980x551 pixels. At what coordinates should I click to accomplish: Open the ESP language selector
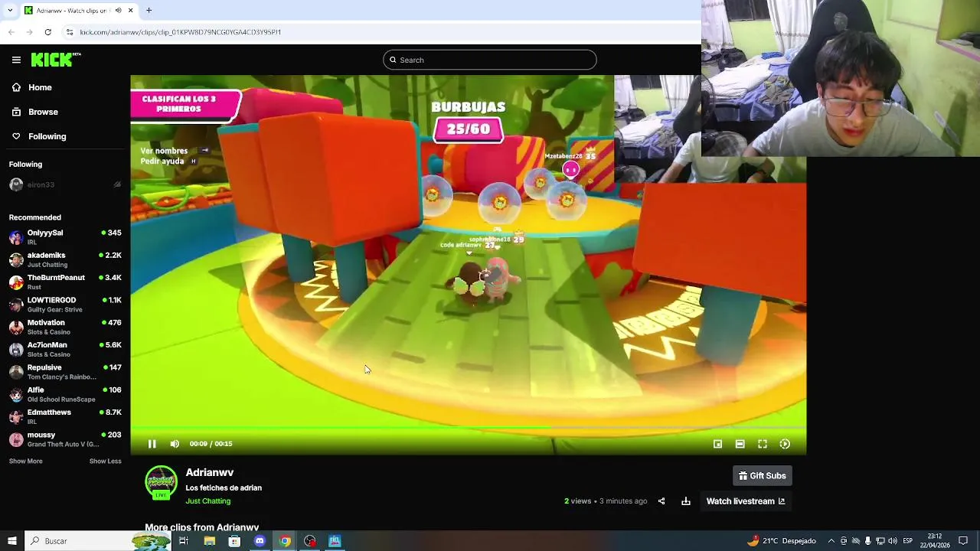[907, 541]
